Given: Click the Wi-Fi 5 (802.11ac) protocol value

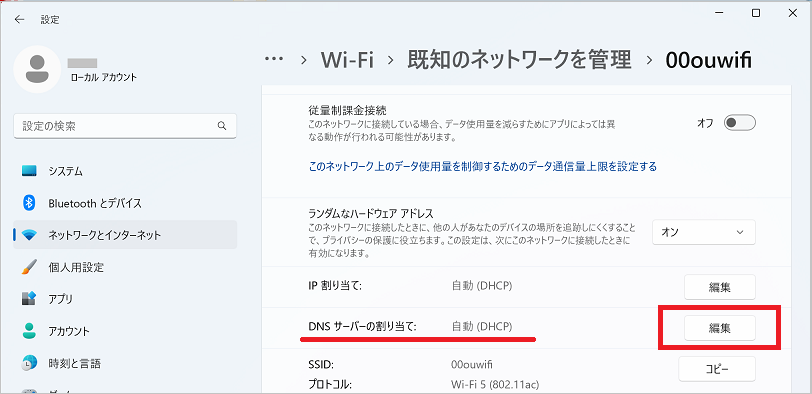Looking at the screenshot, I should tap(495, 384).
